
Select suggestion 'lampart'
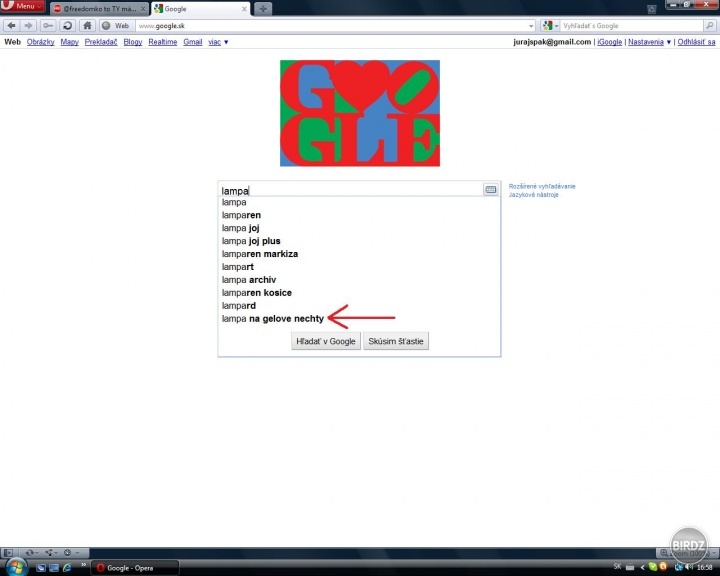tap(359, 266)
